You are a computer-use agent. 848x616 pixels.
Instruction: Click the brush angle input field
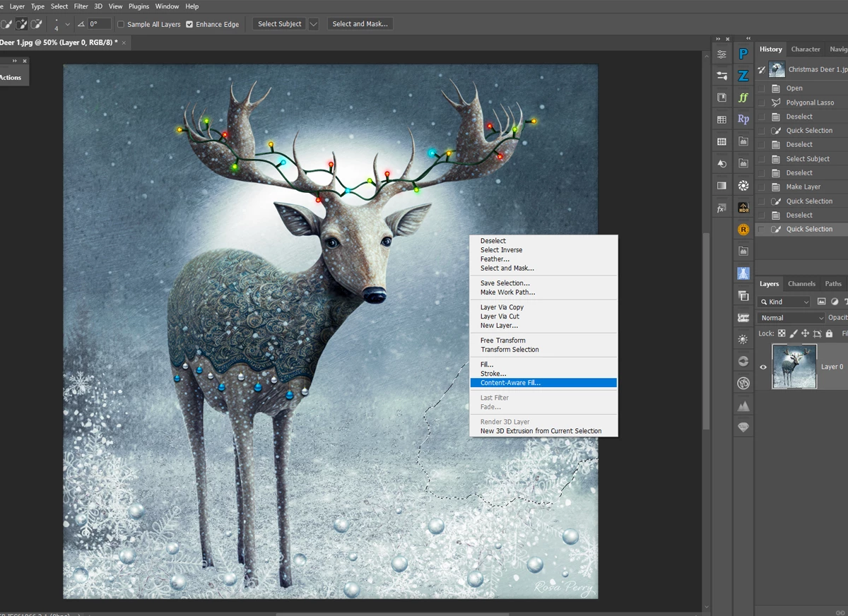(98, 24)
